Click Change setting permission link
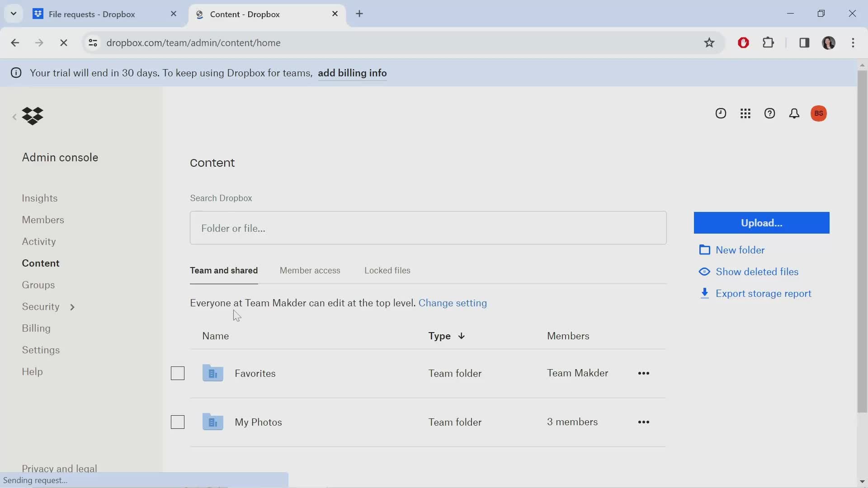 pos(453,303)
